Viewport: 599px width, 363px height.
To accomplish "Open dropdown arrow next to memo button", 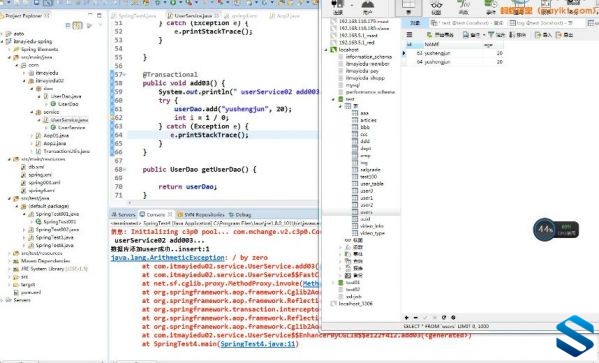I will (484, 35).
